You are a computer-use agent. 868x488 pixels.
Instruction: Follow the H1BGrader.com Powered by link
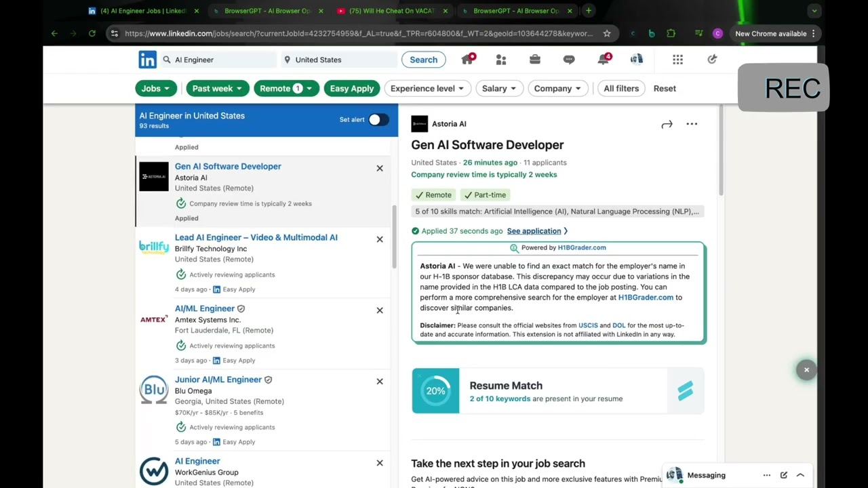[x=582, y=248]
